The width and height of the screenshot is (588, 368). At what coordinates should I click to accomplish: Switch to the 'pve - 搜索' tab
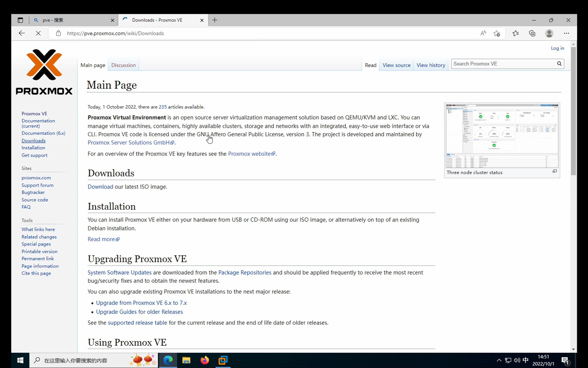click(74, 20)
